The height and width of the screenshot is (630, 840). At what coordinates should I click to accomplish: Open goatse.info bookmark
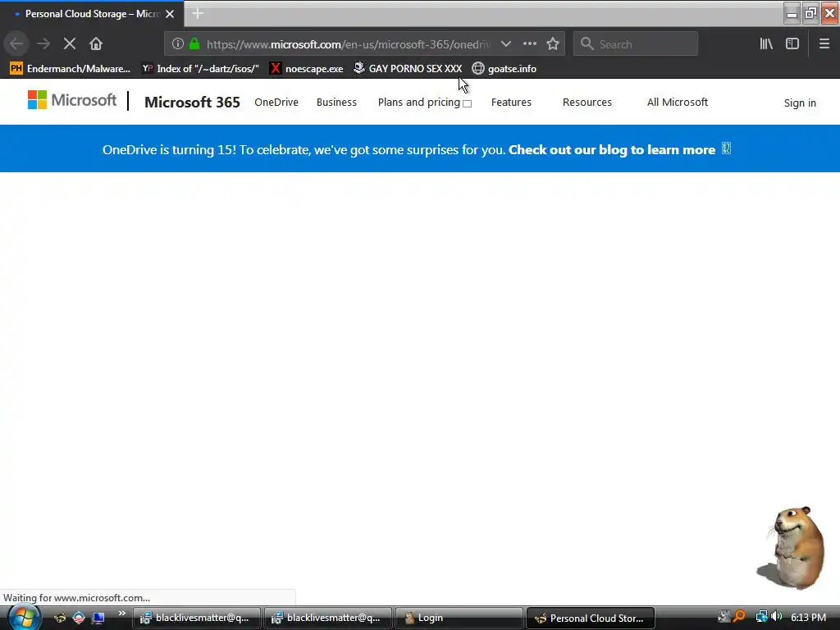click(504, 69)
